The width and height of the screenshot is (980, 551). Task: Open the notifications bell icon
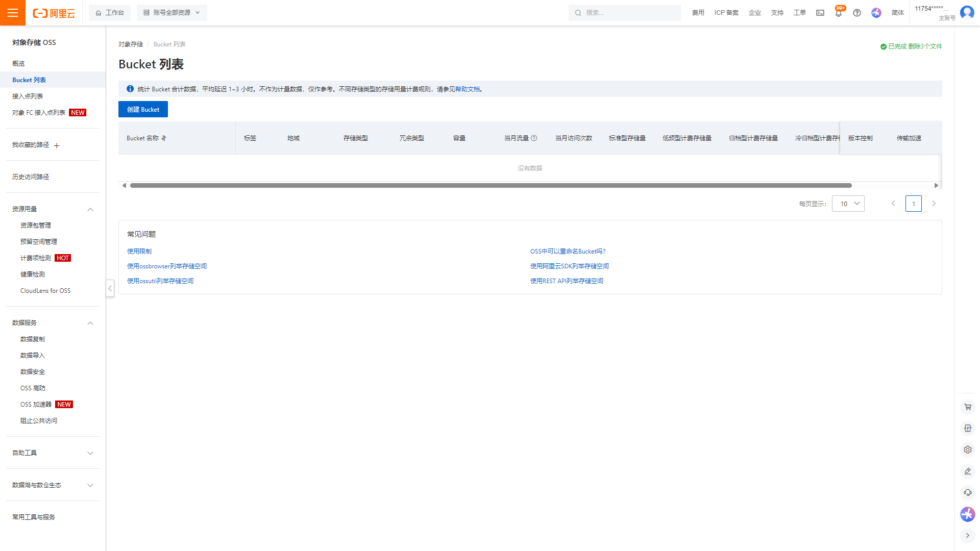[839, 13]
